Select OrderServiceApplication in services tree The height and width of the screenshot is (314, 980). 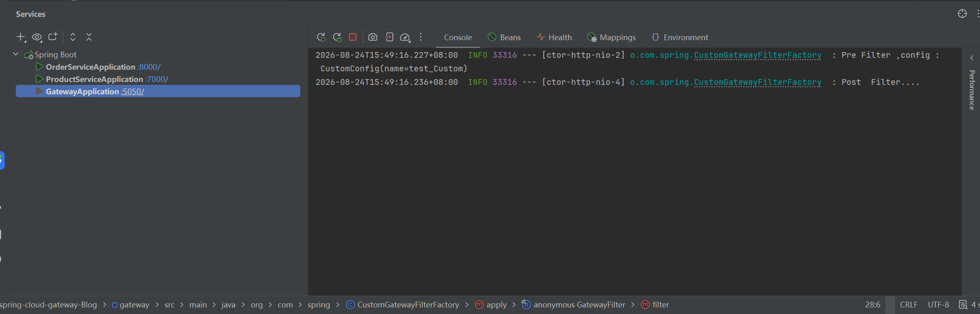tap(91, 67)
